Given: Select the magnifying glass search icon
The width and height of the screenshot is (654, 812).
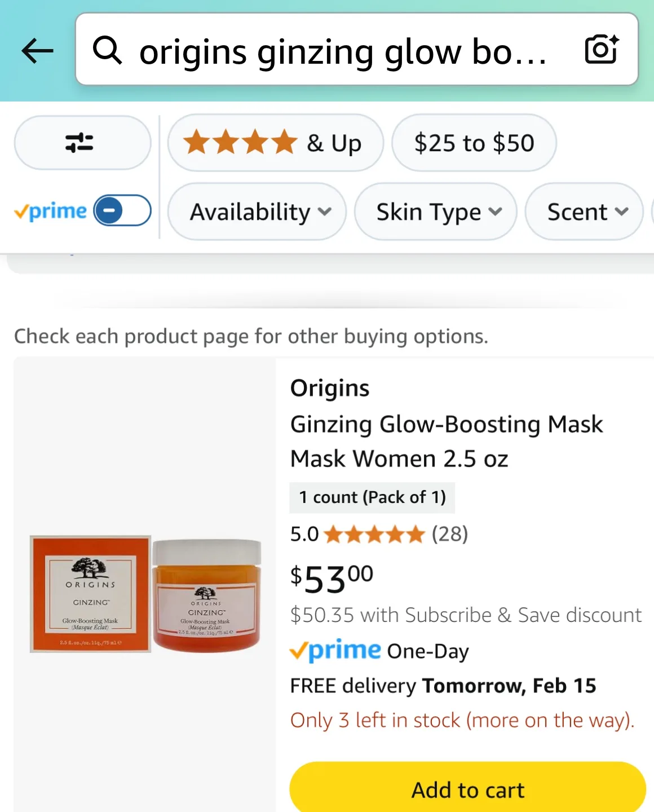Looking at the screenshot, I should coord(108,50).
